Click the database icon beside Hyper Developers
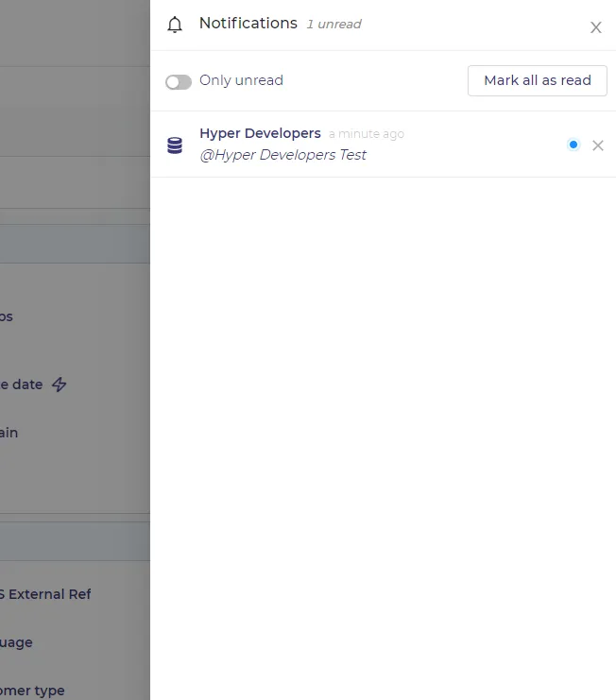 [x=175, y=145]
